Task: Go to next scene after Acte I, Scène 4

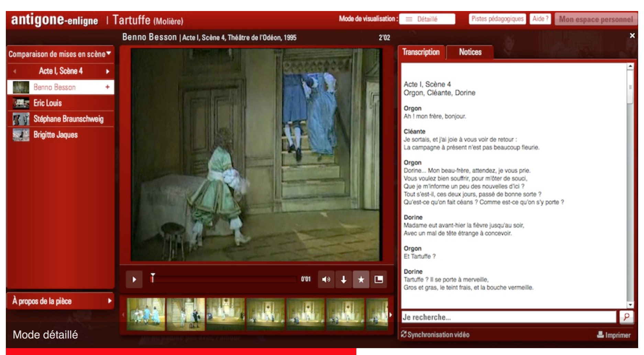Action: point(108,71)
